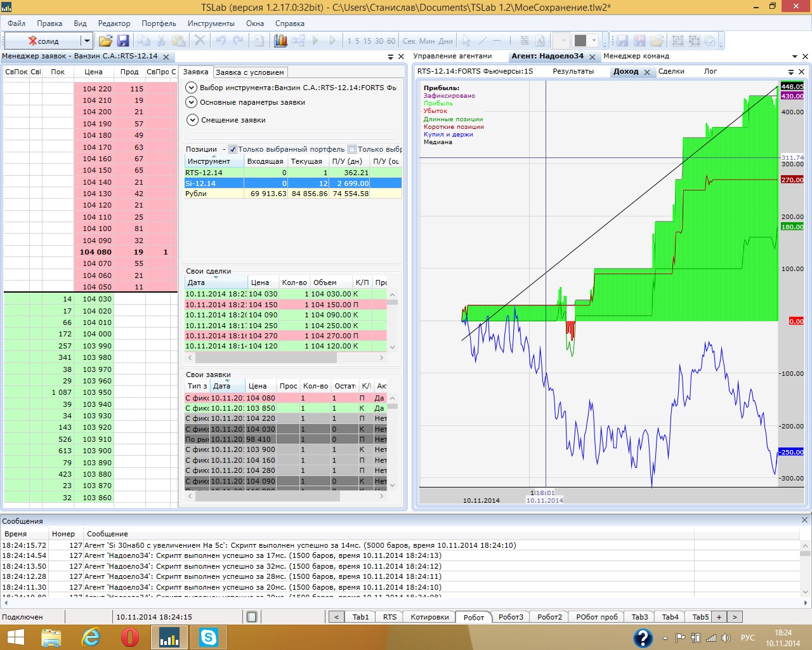Add new tab with the plus button
Screen dimensions: 812x650
[x=719, y=616]
